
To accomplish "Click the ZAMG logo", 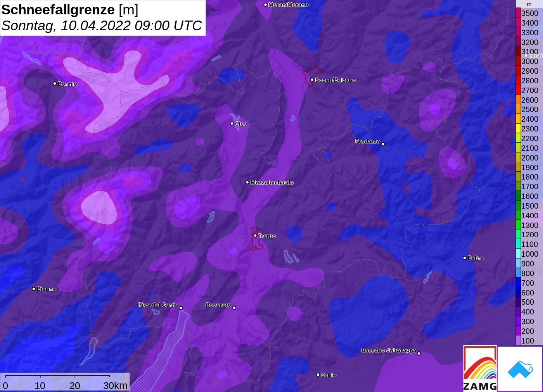I will tap(480, 368).
